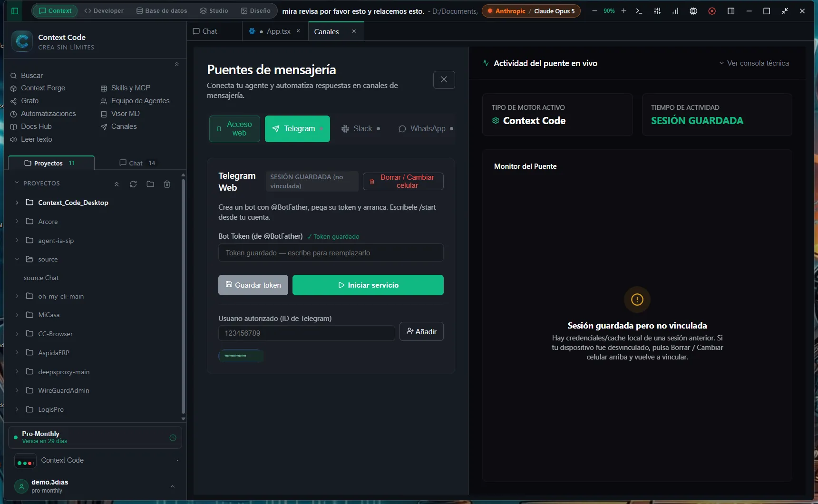Collapse the sidebar menu double-chevron
The image size is (818, 504).
(176, 64)
